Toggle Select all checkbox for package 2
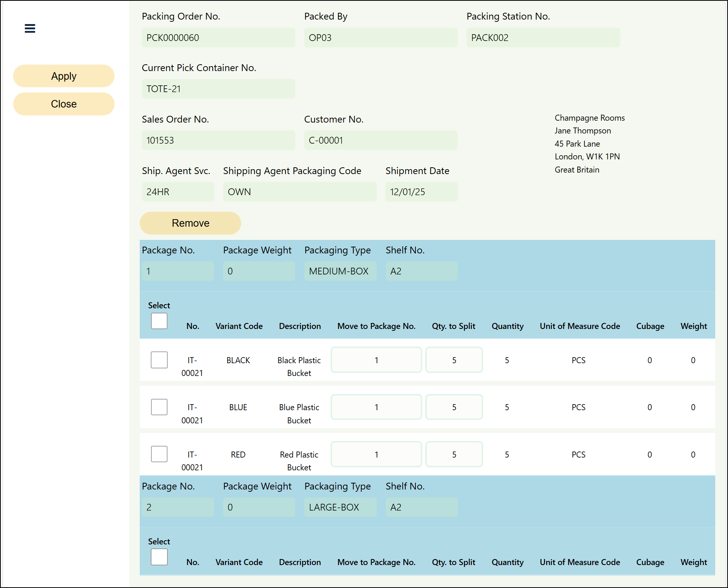The height and width of the screenshot is (588, 728). pos(159,557)
